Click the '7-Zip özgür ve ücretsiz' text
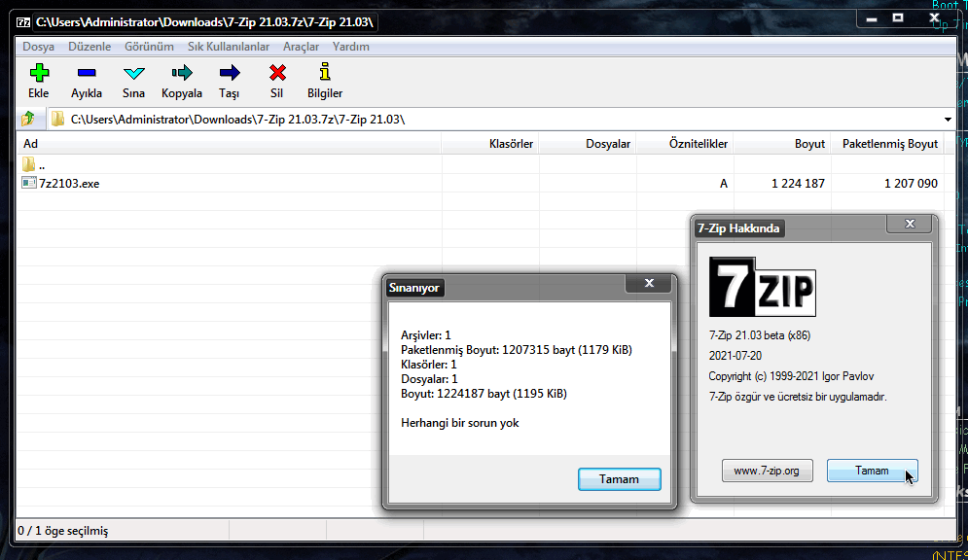968x560 pixels. point(798,397)
